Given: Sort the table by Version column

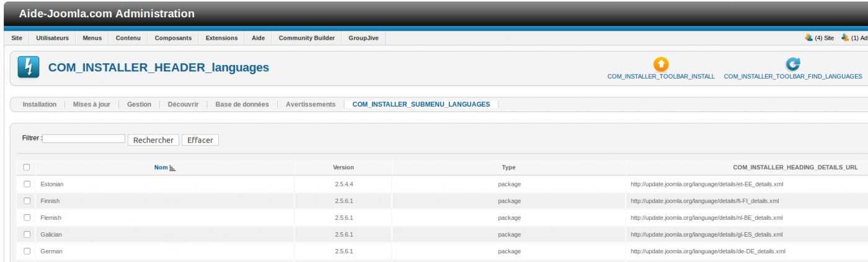Looking at the screenshot, I should click(x=343, y=167).
